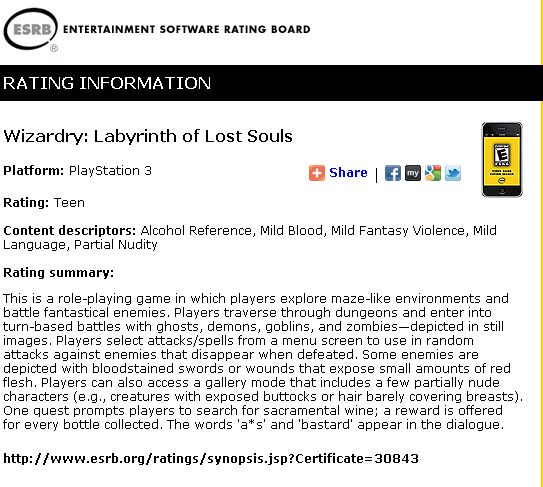Click the esrb.org synopsis certificate URL
Image resolution: width=543 pixels, height=487 pixels.
211,459
